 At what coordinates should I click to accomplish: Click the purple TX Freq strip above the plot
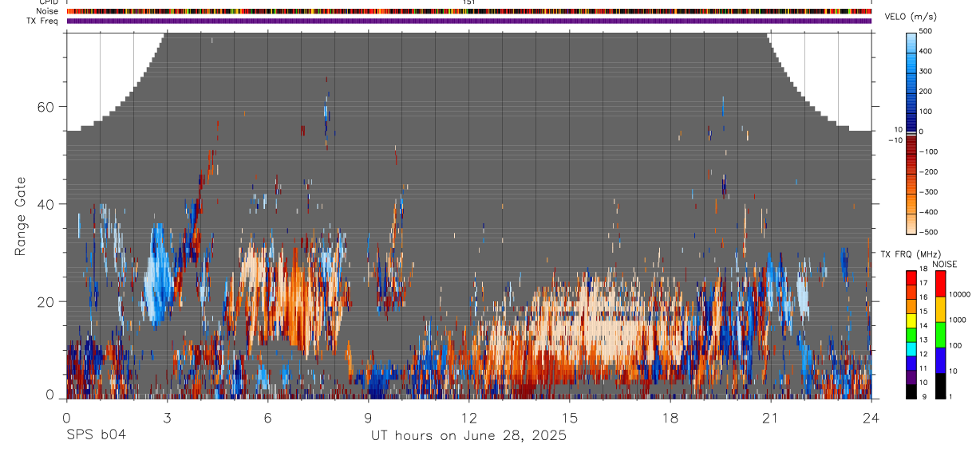coord(469,21)
